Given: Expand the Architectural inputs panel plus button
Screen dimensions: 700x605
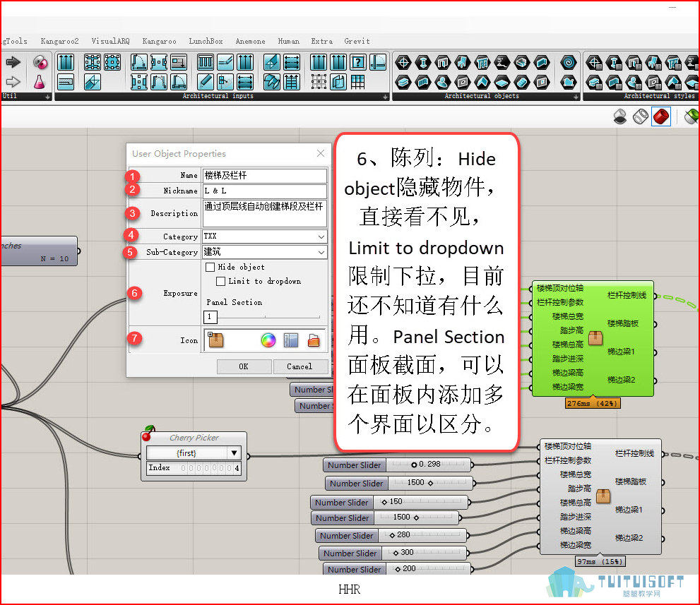Looking at the screenshot, I should [385, 97].
